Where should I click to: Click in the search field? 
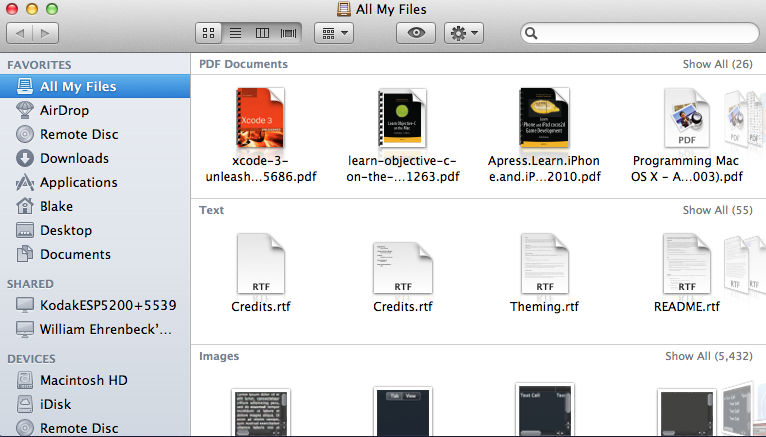640,33
